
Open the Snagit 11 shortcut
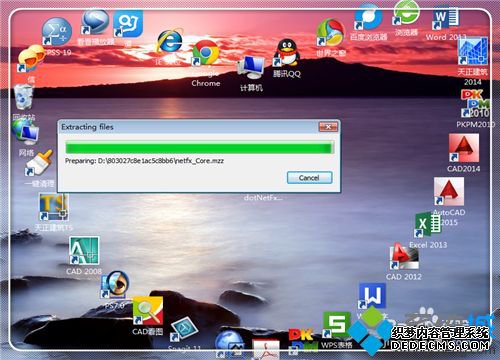pyautogui.click(x=184, y=330)
